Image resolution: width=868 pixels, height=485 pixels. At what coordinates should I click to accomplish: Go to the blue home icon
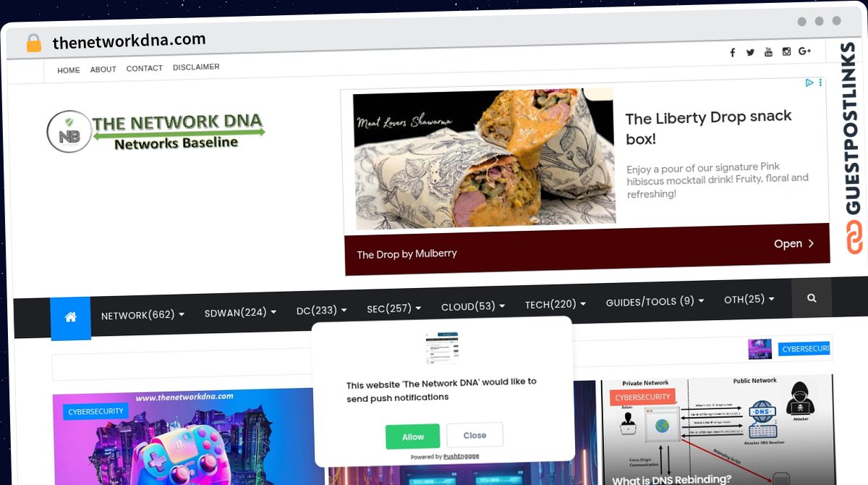point(71,317)
